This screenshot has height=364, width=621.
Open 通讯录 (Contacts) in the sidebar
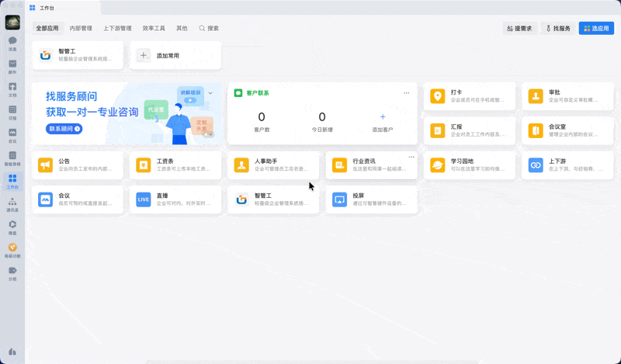point(12,203)
